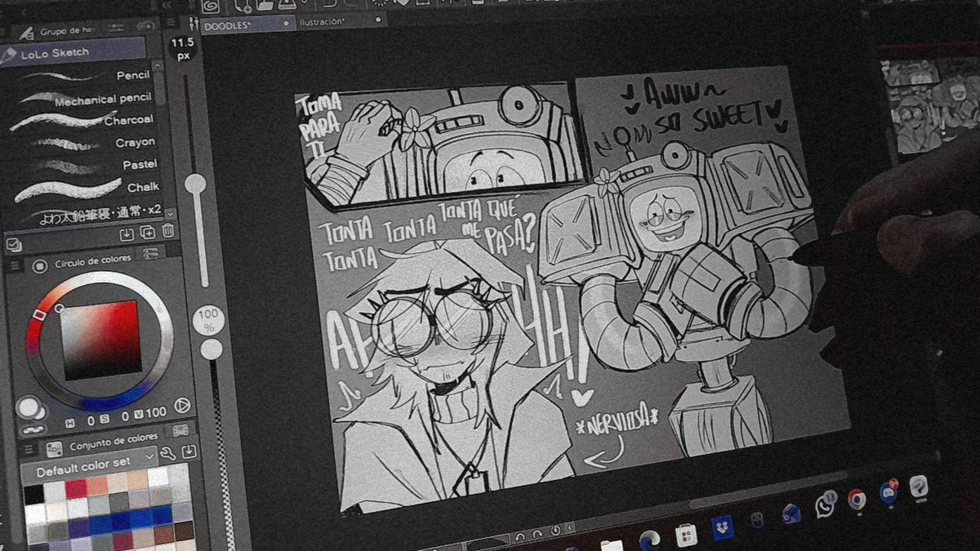
Task: Open Microsoft Edge from taskbar
Action: (x=649, y=540)
